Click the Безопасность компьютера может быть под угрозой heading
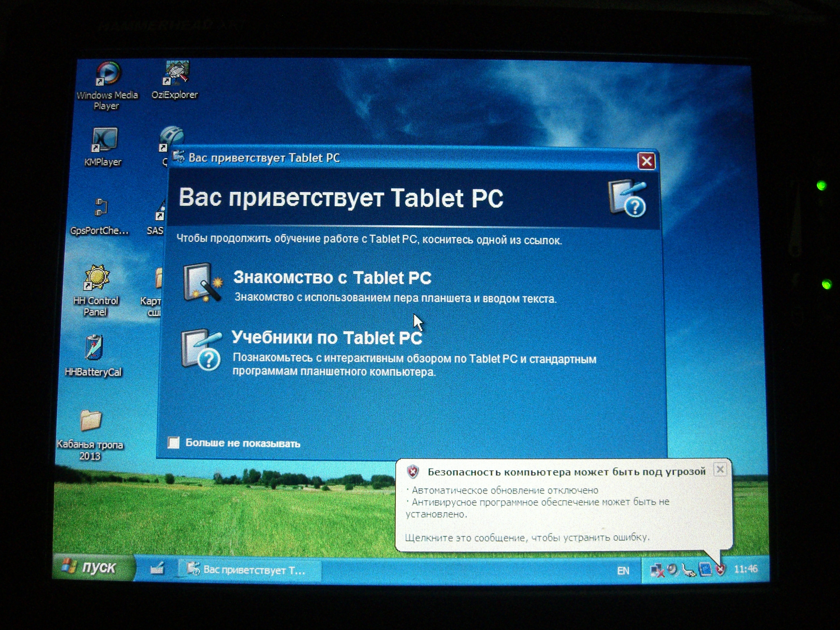The height and width of the screenshot is (630, 840). pos(567,472)
